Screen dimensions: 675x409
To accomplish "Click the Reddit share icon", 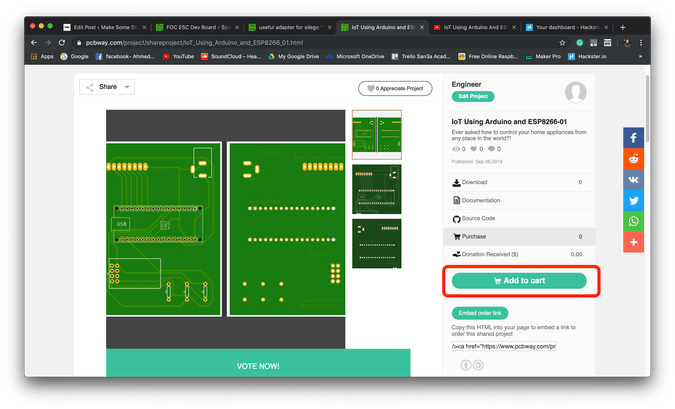I will pos(634,158).
